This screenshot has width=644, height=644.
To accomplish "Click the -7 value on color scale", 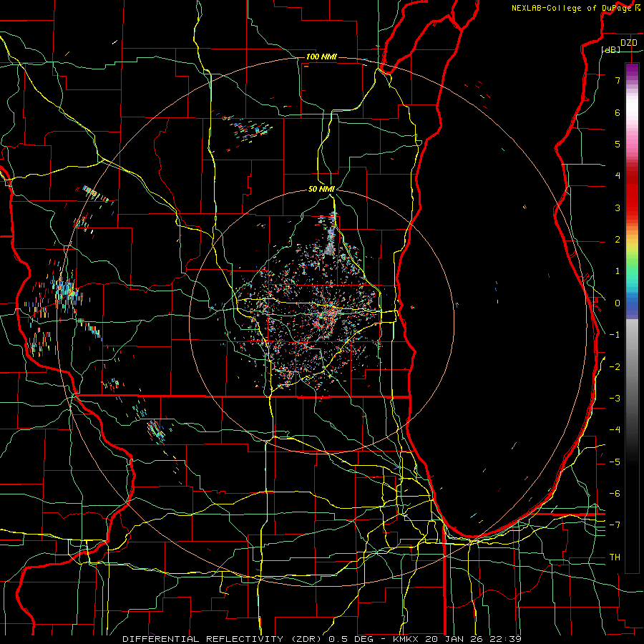I will pyautogui.click(x=615, y=525).
